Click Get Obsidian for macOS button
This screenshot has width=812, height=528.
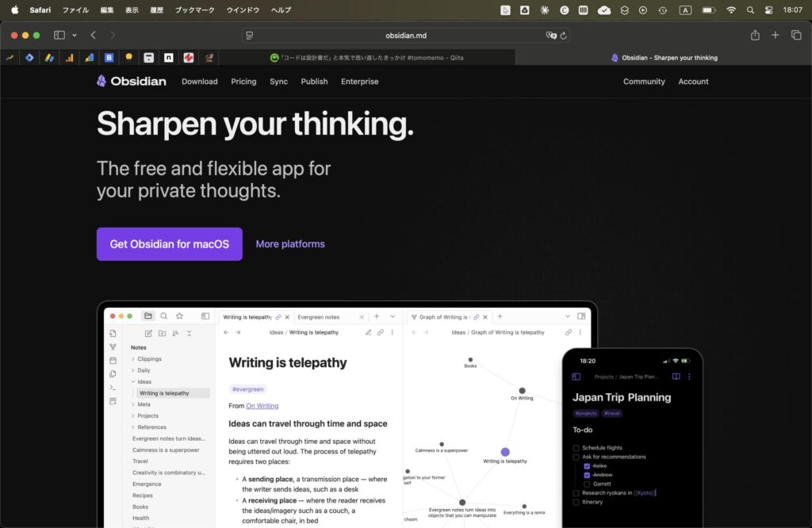point(169,244)
